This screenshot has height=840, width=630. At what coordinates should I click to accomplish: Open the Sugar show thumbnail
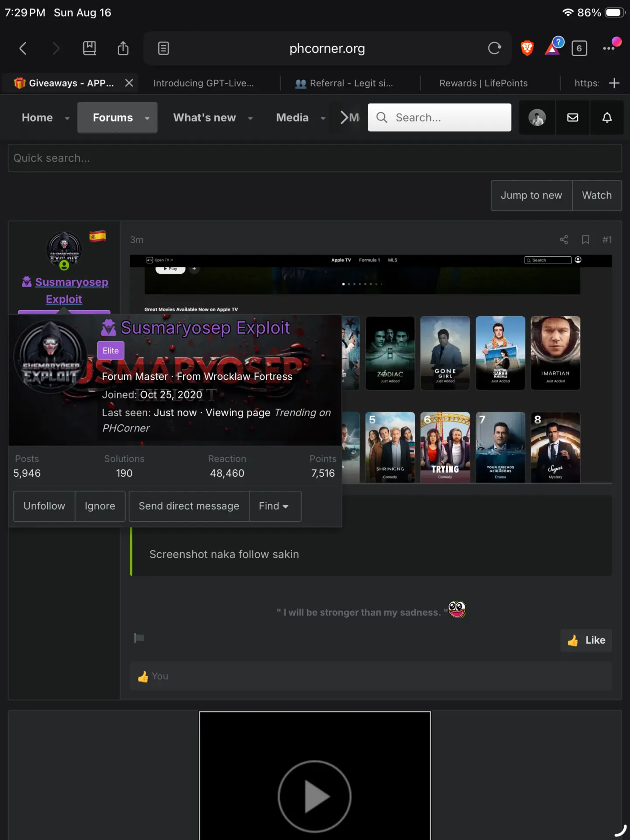(556, 447)
